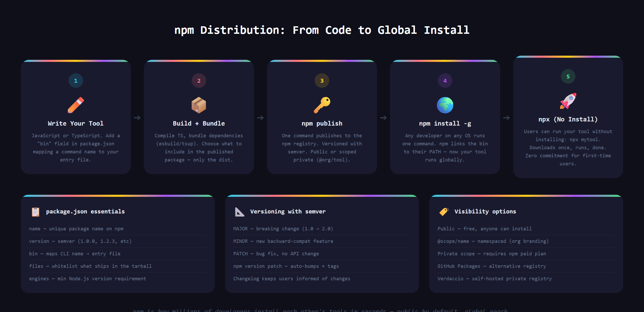
Task: Click 'Public — free, anyone can install' row
Action: pos(526,229)
